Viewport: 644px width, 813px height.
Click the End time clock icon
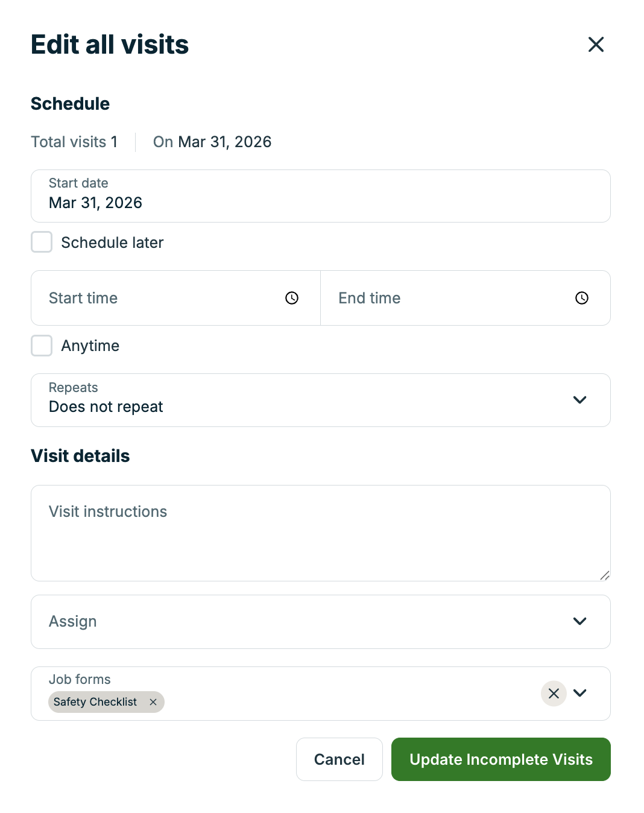582,298
